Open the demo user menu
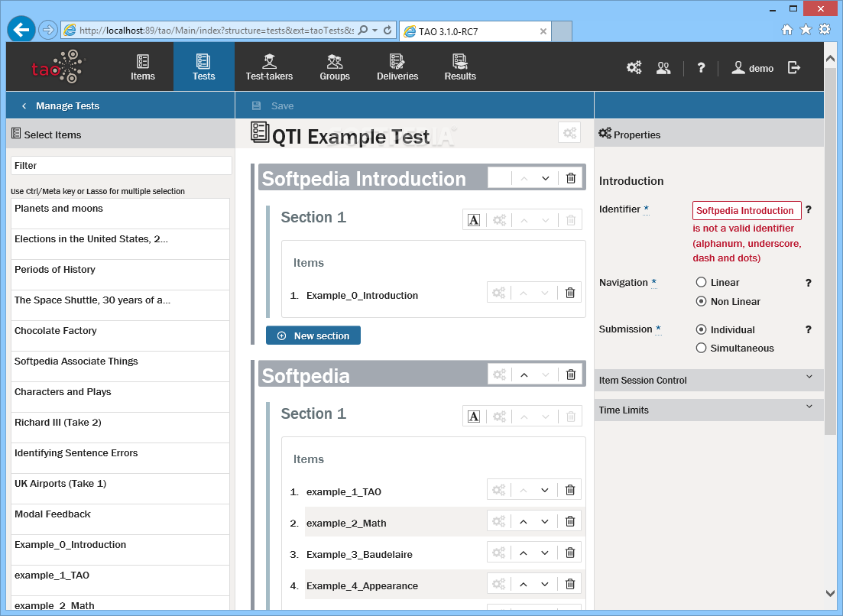Screen dimensions: 843x616 pos(753,68)
